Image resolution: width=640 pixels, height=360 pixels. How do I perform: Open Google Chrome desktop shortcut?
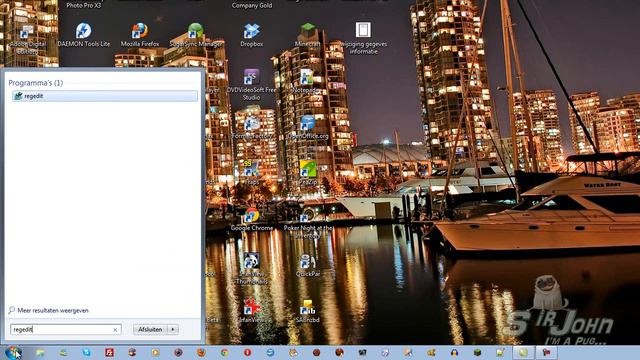pos(251,220)
